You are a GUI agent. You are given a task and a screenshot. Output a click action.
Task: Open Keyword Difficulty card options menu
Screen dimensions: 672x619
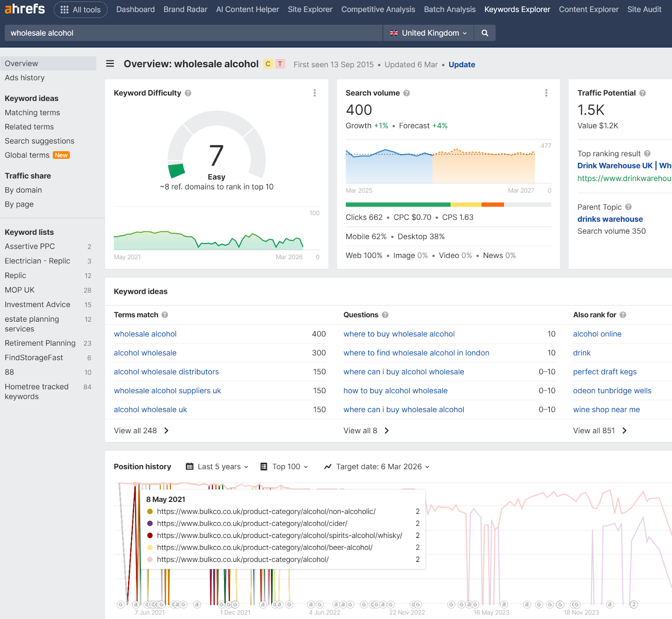point(315,93)
